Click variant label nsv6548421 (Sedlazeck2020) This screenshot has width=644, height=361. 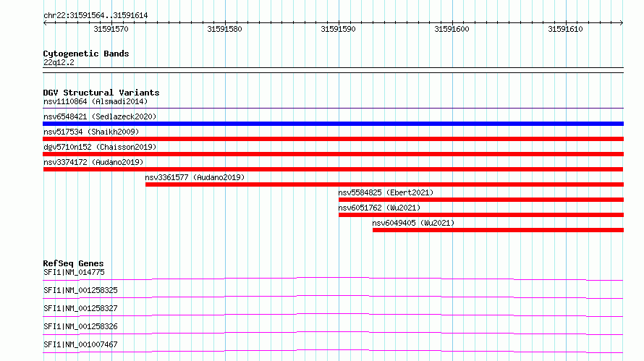tap(100, 116)
